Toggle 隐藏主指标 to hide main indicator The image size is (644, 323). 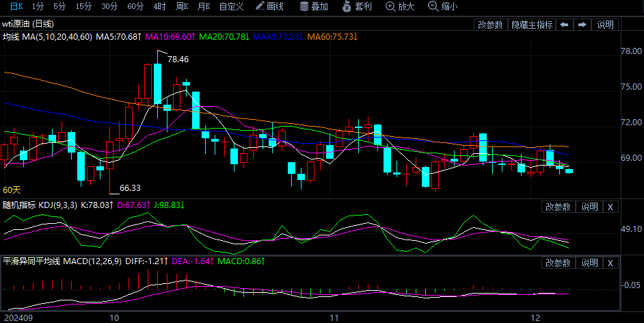[x=532, y=25]
